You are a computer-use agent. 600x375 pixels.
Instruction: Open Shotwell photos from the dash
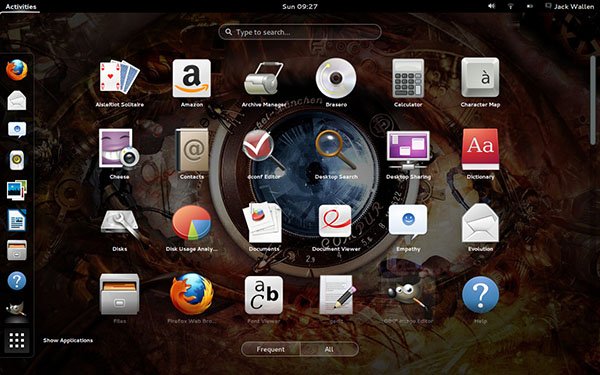pyautogui.click(x=17, y=190)
